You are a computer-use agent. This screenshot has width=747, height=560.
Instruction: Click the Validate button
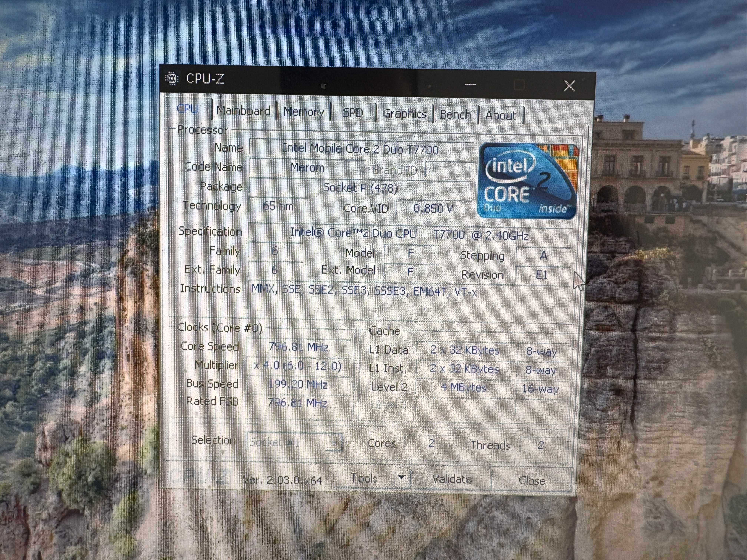point(452,479)
